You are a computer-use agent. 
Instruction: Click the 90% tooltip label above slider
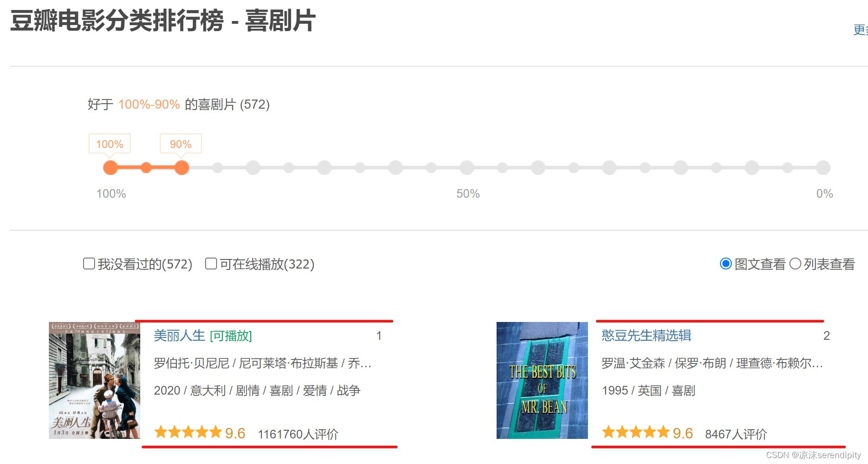point(181,144)
